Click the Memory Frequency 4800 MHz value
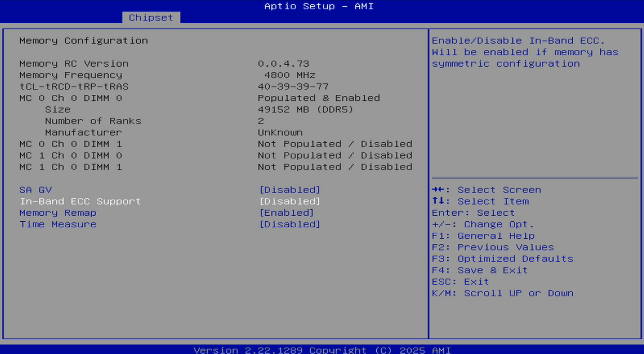This screenshot has width=644, height=354. pyautogui.click(x=290, y=75)
